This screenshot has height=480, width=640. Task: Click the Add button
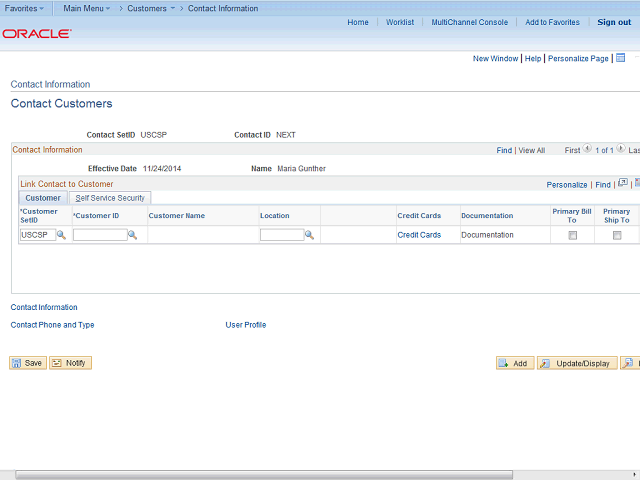click(x=515, y=363)
